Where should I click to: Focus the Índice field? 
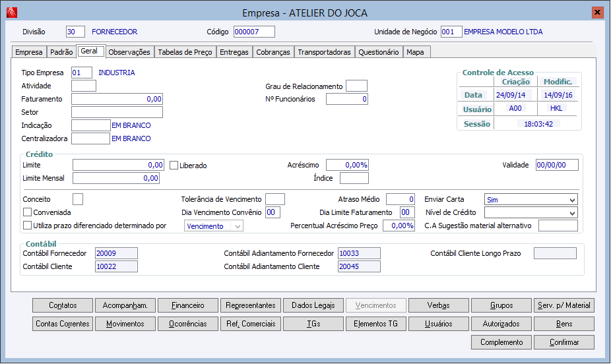coord(354,178)
